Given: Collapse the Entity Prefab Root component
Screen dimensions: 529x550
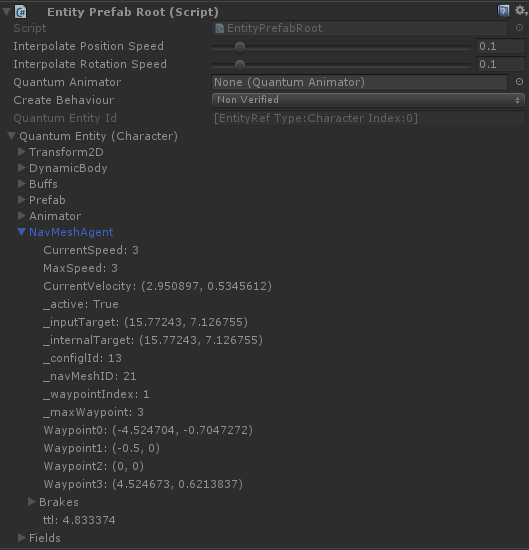Looking at the screenshot, I should coord(6,12).
